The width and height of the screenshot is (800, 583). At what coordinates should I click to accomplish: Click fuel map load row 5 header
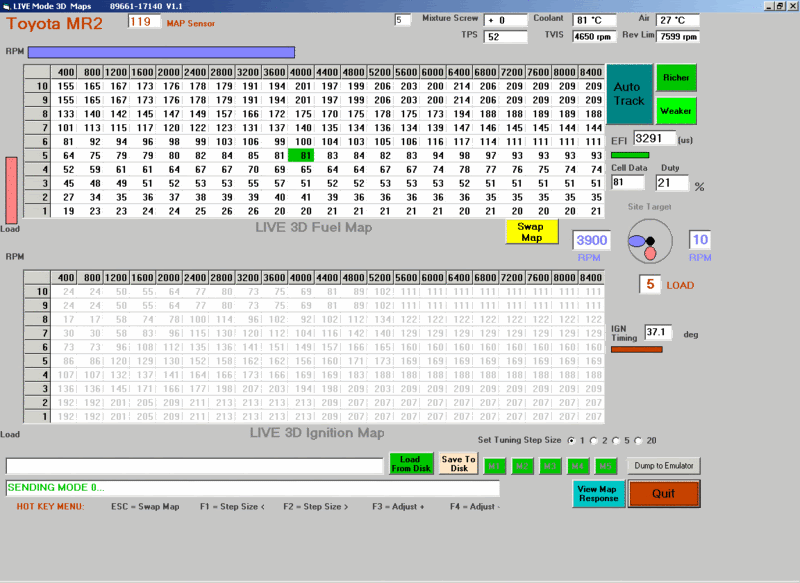point(37,156)
